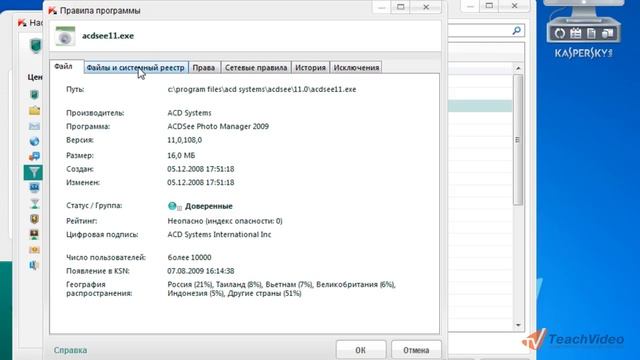The image size is (640, 360).
Task: Click the version value 11,0,108,0
Action: coord(184,140)
